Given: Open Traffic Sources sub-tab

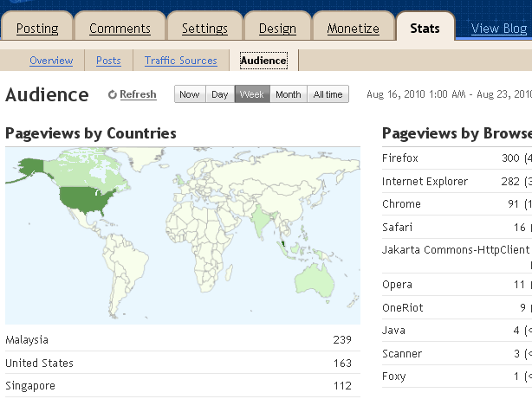Looking at the screenshot, I should (x=181, y=61).
